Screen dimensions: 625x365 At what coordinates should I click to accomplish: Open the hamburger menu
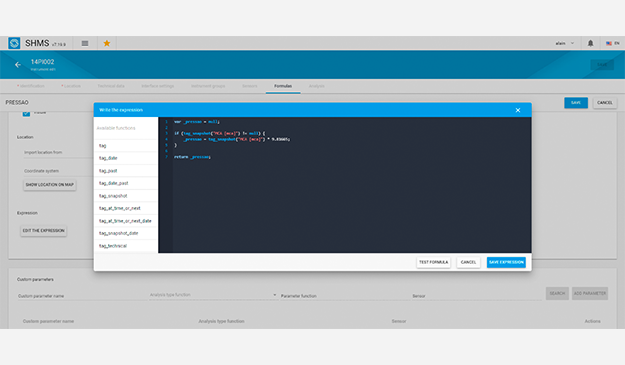(85, 43)
